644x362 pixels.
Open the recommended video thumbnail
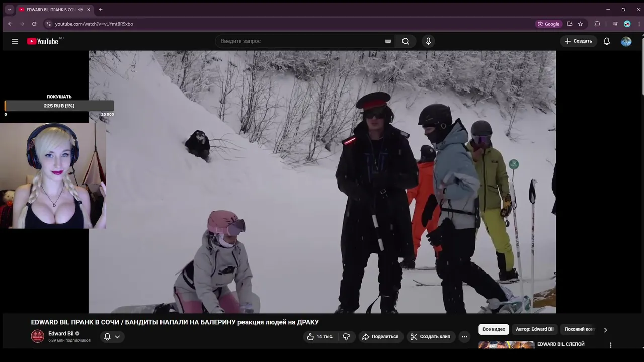pos(506,345)
